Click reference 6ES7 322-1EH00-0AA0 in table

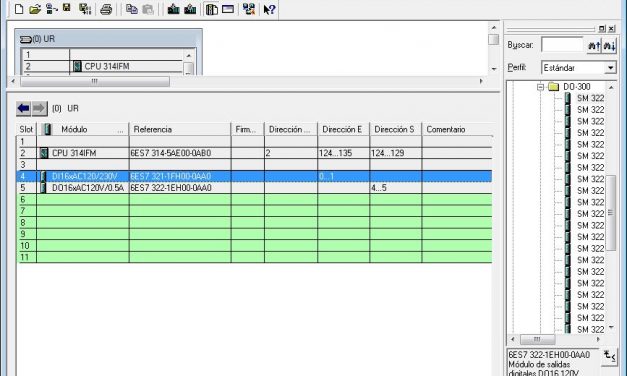tap(171, 188)
